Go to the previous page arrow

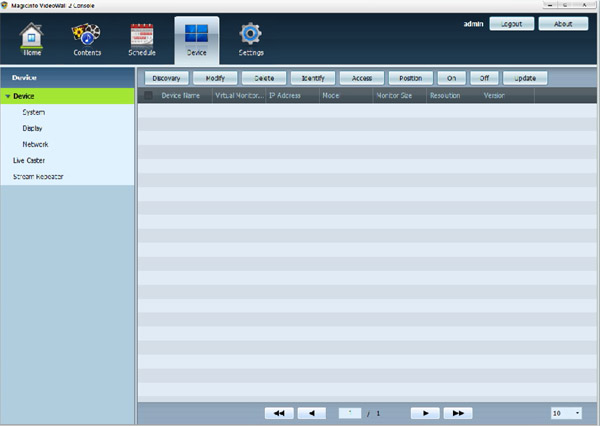[312, 412]
